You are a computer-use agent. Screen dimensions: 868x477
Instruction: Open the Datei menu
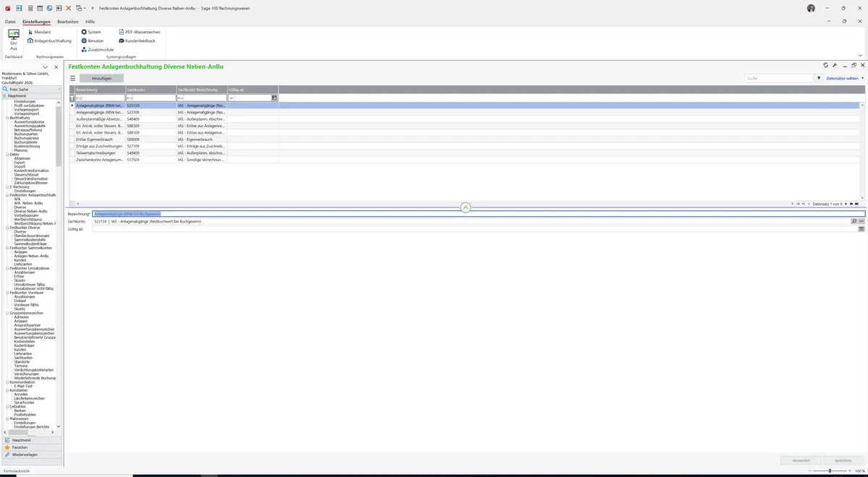click(x=10, y=22)
